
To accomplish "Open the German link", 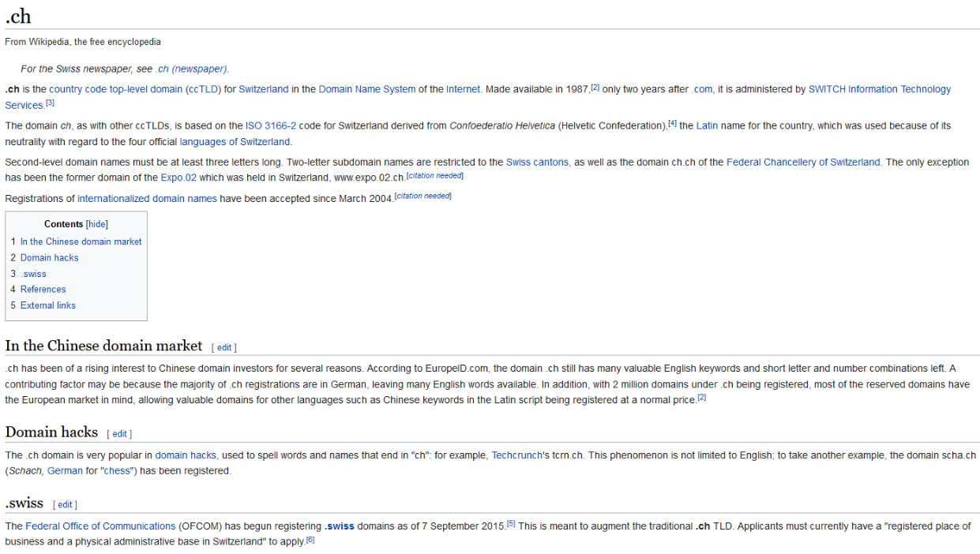I will coord(65,471).
